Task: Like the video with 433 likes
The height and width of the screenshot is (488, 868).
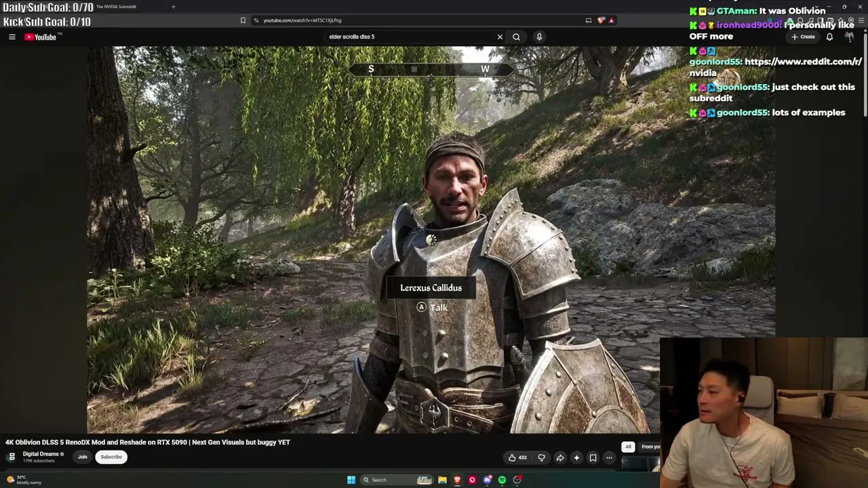Action: 517,458
